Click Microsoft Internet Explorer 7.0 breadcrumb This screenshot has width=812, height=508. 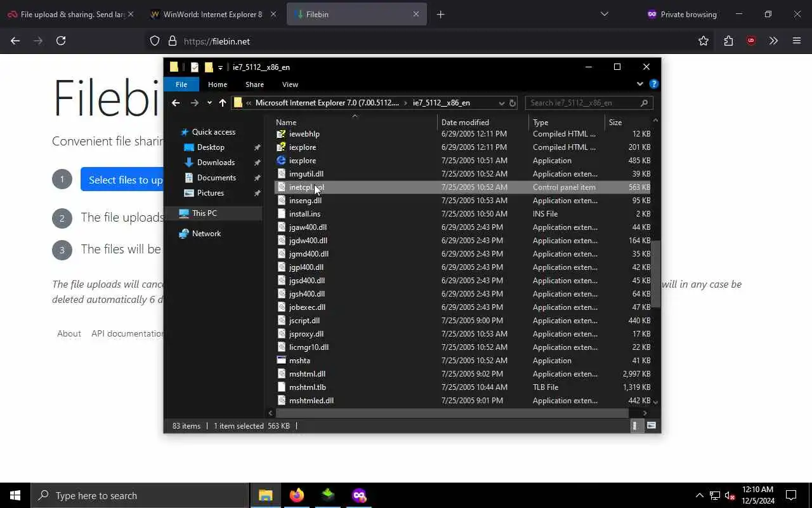(x=327, y=103)
